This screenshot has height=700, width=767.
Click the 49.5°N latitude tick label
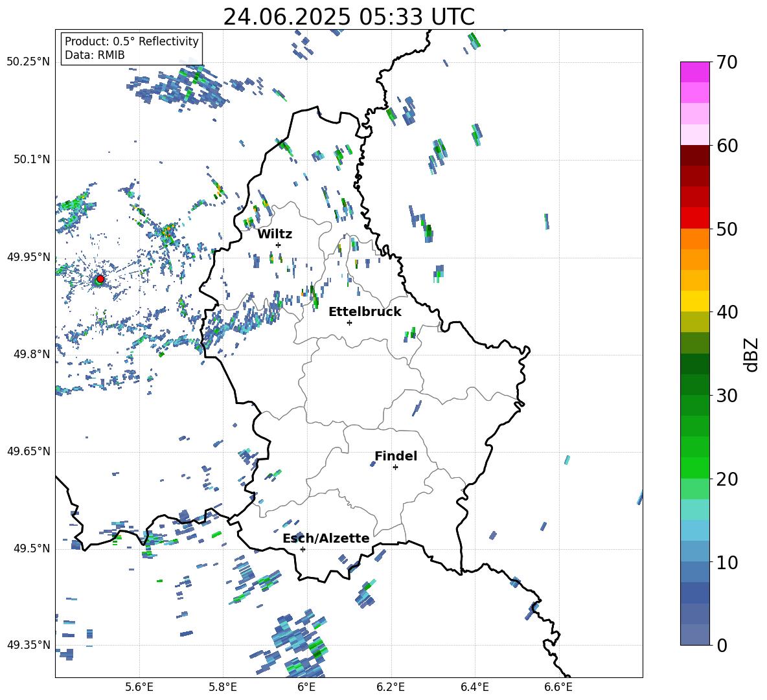[x=32, y=548]
